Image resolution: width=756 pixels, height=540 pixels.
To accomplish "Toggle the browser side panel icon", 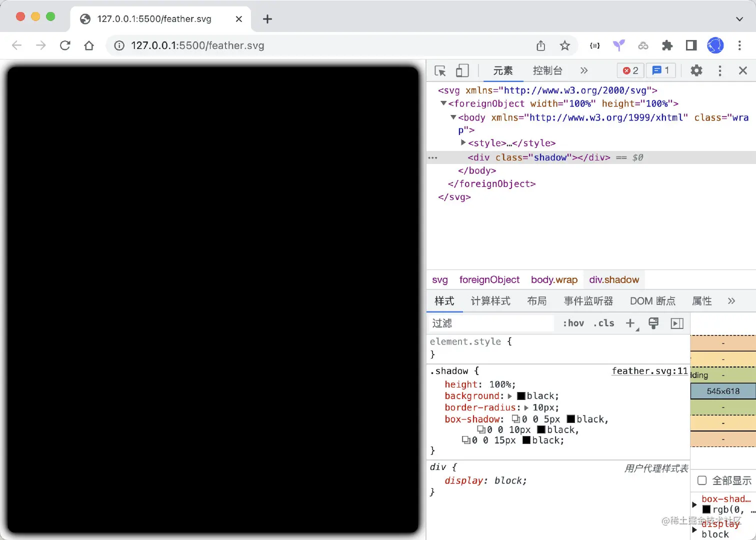I will click(691, 45).
